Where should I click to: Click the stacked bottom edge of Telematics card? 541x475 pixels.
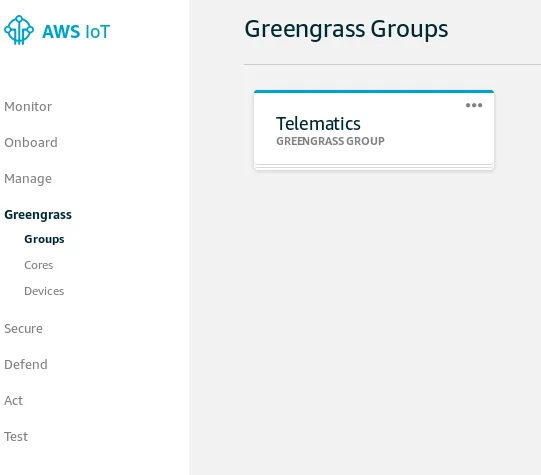[374, 167]
